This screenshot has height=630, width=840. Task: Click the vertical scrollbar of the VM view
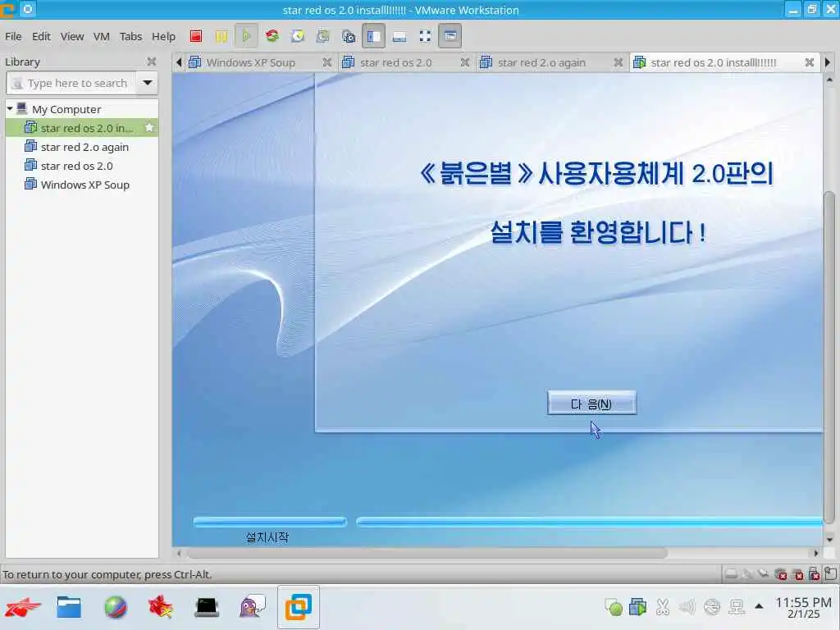pyautogui.click(x=829, y=358)
